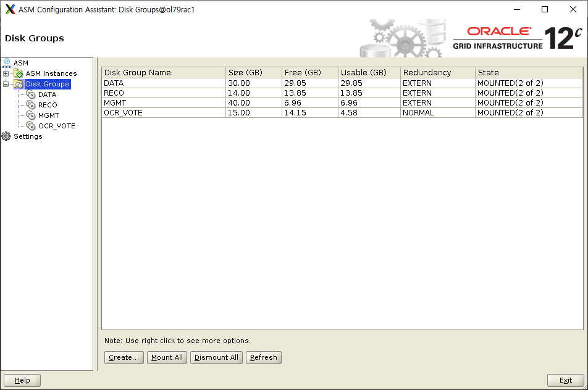This screenshot has width=588, height=390.
Task: Collapse the Disk Groups tree node
Action: pos(6,85)
